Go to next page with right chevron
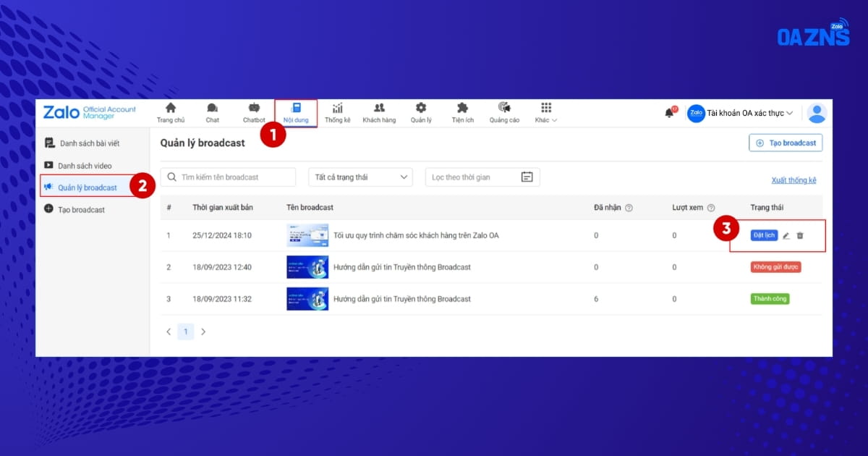The image size is (868, 456). [x=203, y=332]
